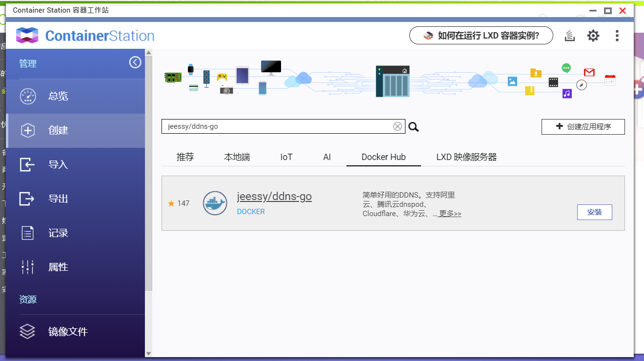This screenshot has width=644, height=361.
Task: Click the purple music note icon in the banner
Action: [566, 93]
